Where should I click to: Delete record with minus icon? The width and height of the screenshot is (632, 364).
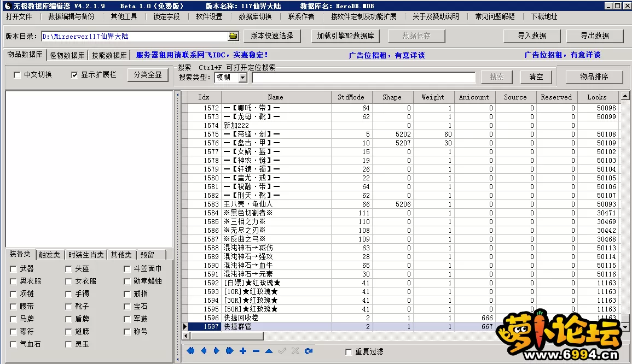pos(256,351)
